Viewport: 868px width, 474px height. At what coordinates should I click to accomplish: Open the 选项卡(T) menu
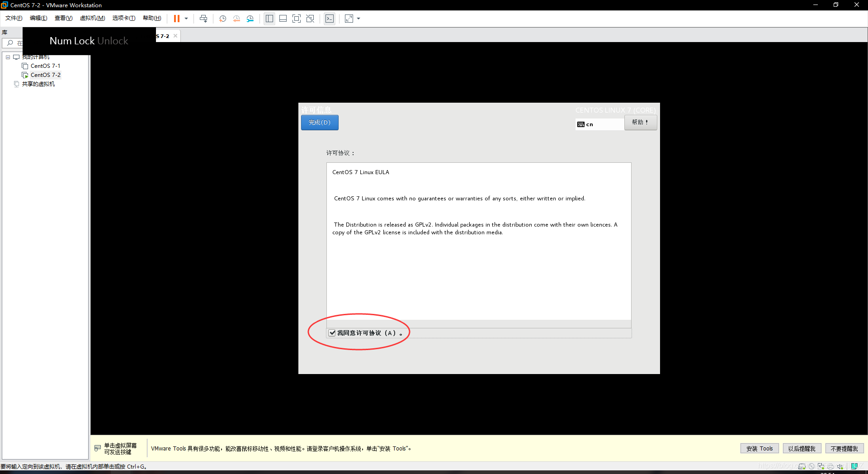124,18
